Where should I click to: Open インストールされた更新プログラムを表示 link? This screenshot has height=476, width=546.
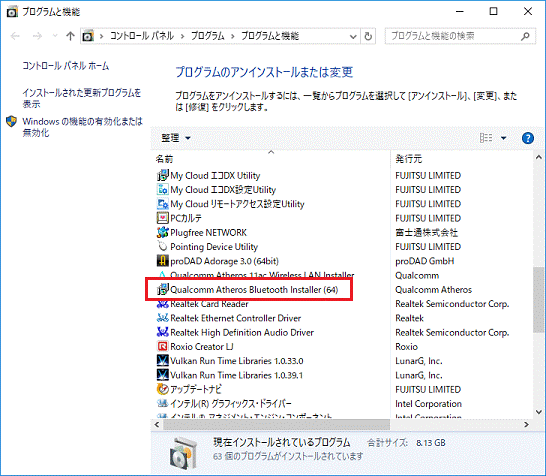click(81, 98)
